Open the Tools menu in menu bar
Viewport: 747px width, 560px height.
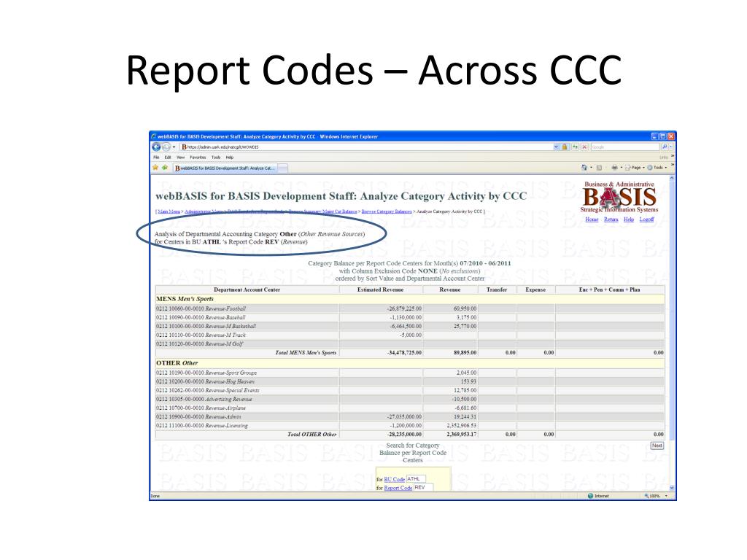pos(216,157)
